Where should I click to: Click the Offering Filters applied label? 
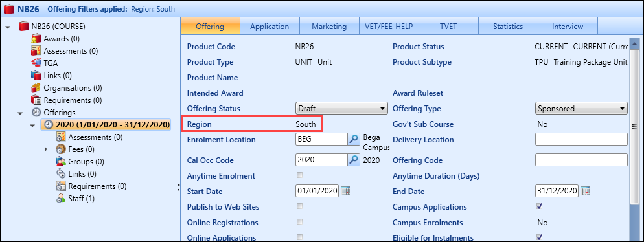point(87,9)
